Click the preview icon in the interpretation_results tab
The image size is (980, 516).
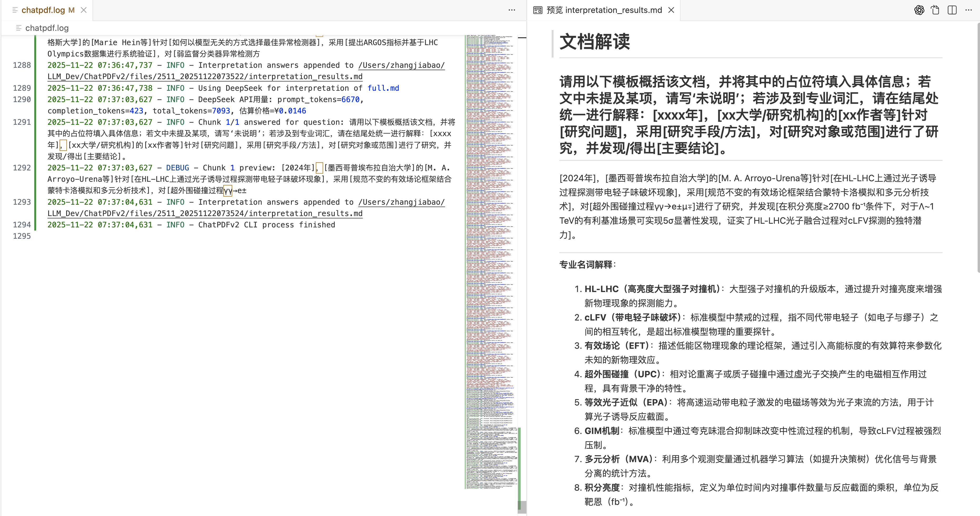click(537, 10)
